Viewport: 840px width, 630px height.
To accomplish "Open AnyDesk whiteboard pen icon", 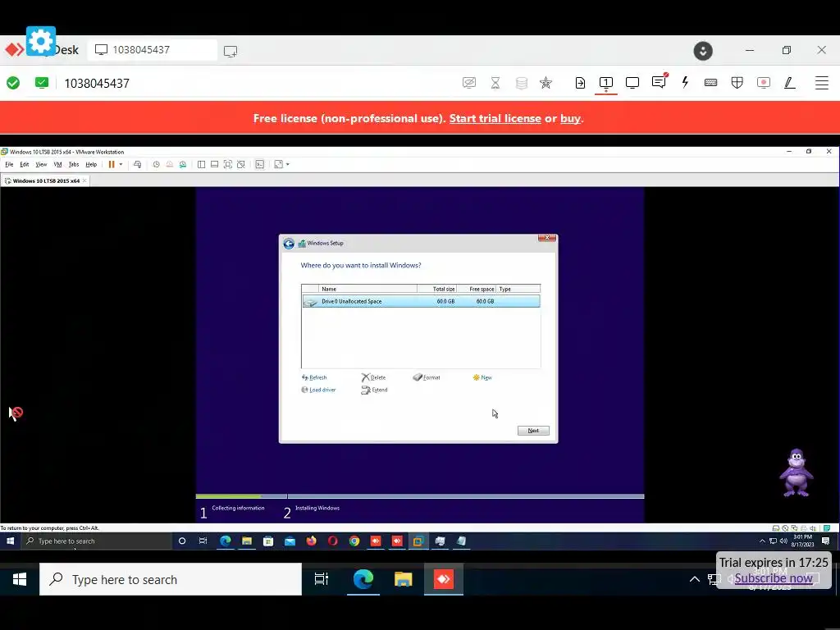I will [x=790, y=83].
